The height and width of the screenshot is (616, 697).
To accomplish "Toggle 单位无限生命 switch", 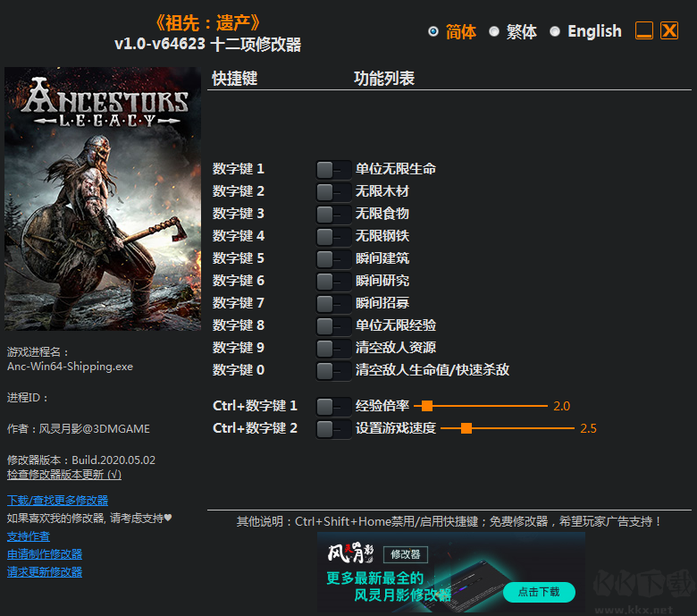I will (333, 169).
